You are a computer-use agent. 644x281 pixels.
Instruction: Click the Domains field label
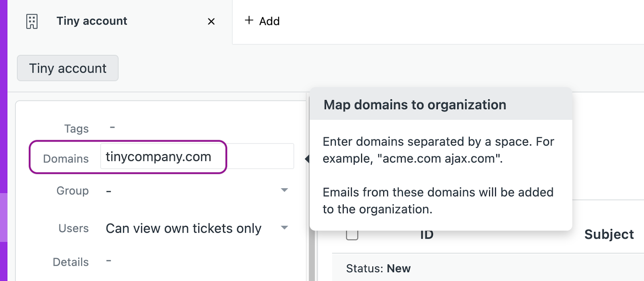click(x=66, y=159)
